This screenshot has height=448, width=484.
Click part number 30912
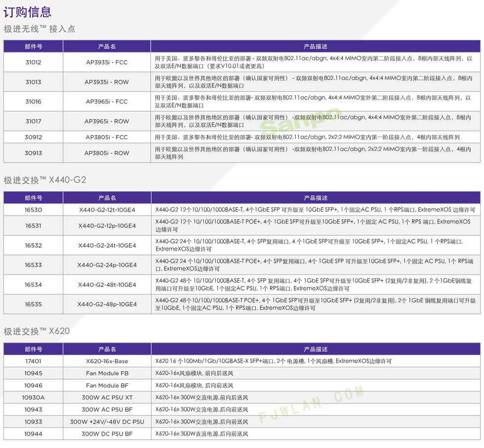click(x=34, y=137)
